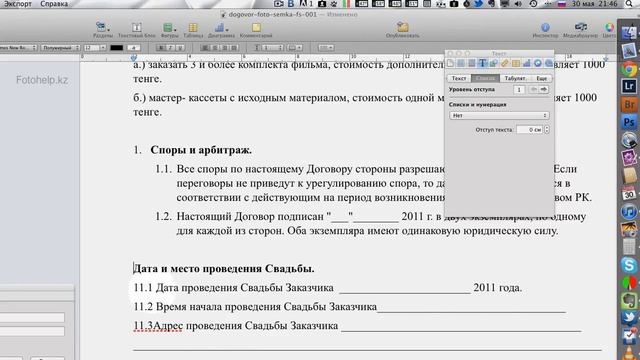Click the black text color swatch
The image size is (640, 360).
tap(117, 48)
